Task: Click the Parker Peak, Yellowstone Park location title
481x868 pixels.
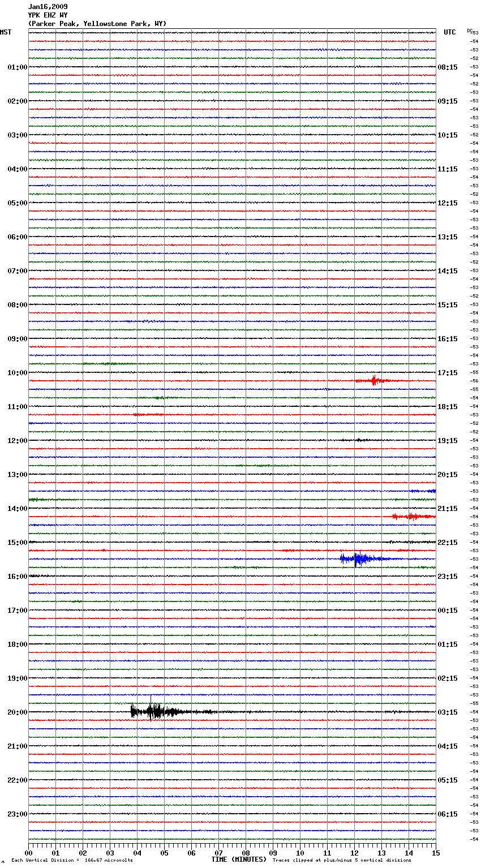Action: coord(97,24)
